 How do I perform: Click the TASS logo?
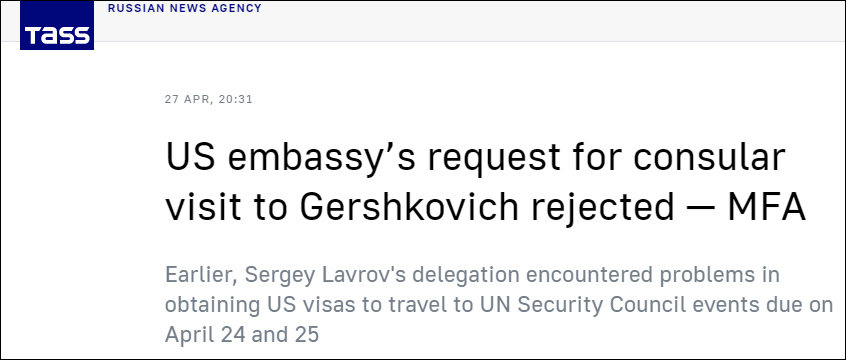[57, 25]
